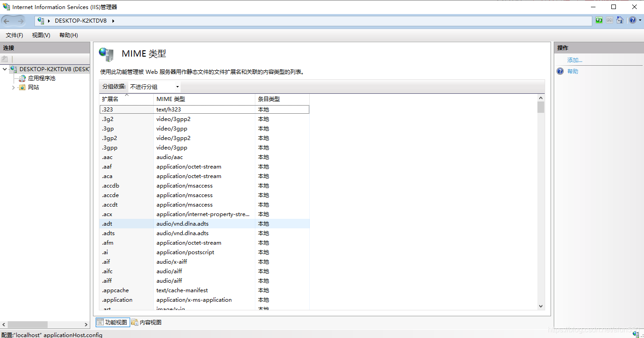Select the .3gp extension row
The width and height of the screenshot is (644, 338).
(x=205, y=129)
